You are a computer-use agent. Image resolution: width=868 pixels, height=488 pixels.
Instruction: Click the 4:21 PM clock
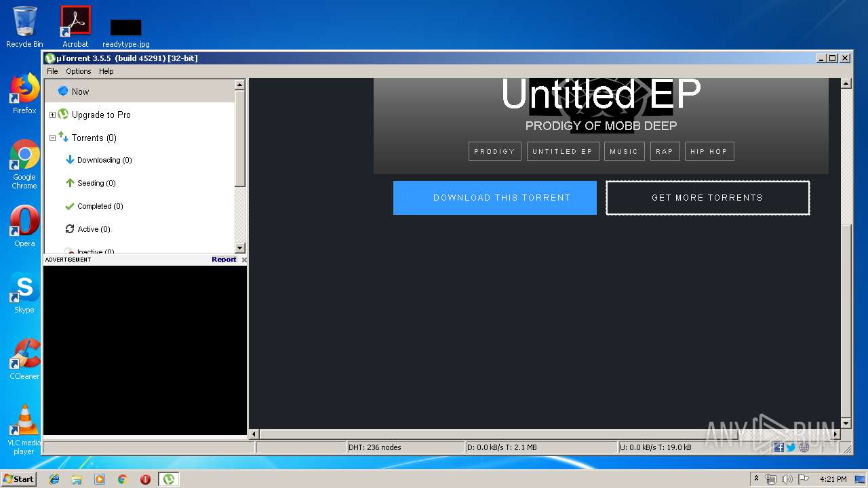(833, 479)
